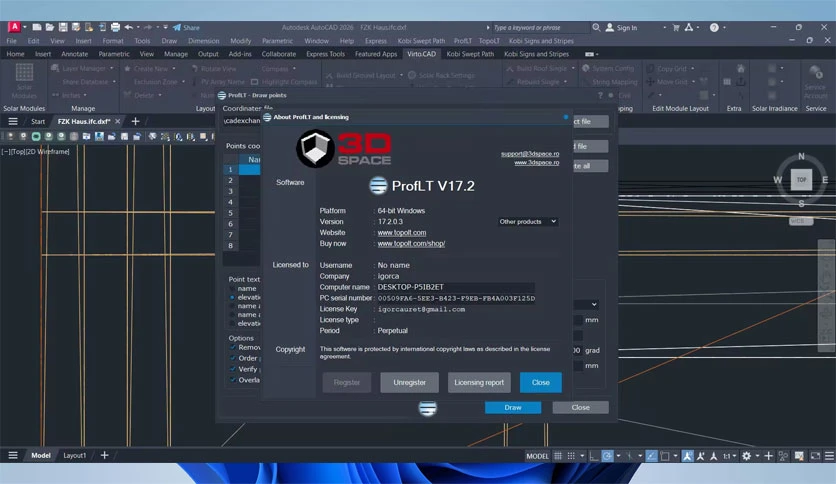Open the www.topolt.com website link
This screenshot has width=836, height=484.
401,232
